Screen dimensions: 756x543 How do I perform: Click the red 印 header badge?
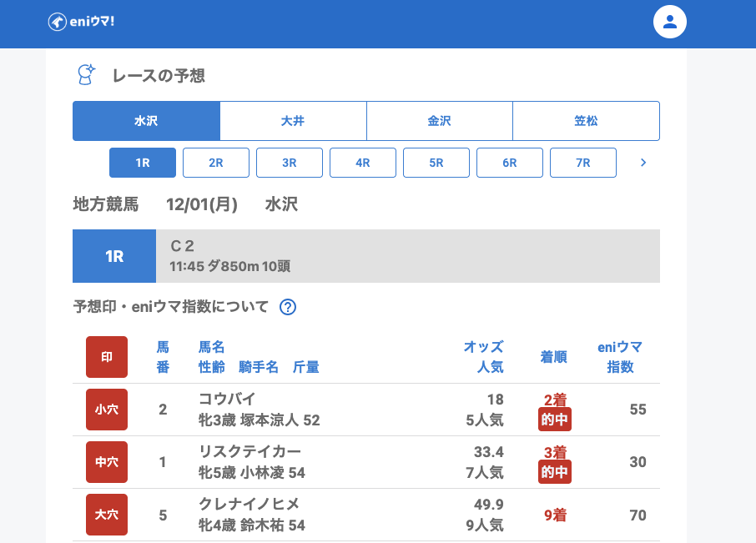click(x=107, y=357)
